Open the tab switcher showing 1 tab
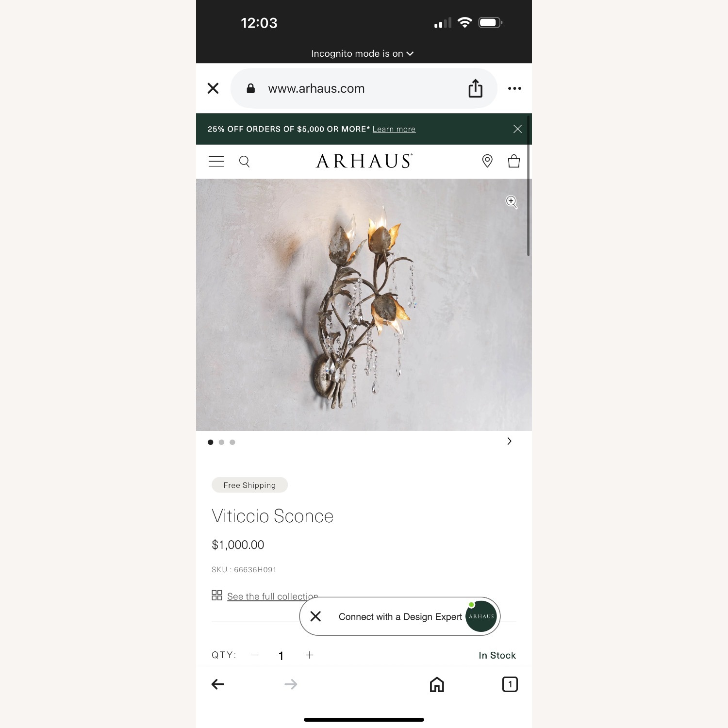 coord(510,684)
